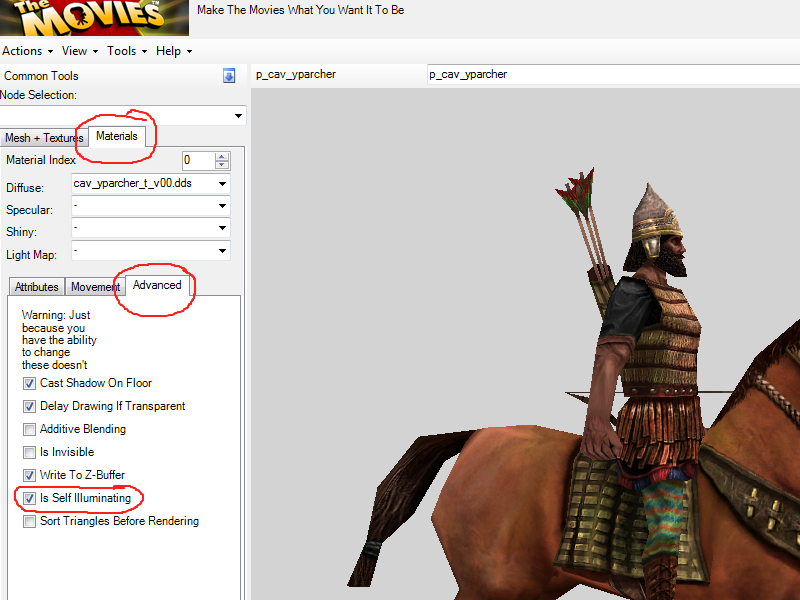Uncheck Is Self Illuminating

[29, 498]
